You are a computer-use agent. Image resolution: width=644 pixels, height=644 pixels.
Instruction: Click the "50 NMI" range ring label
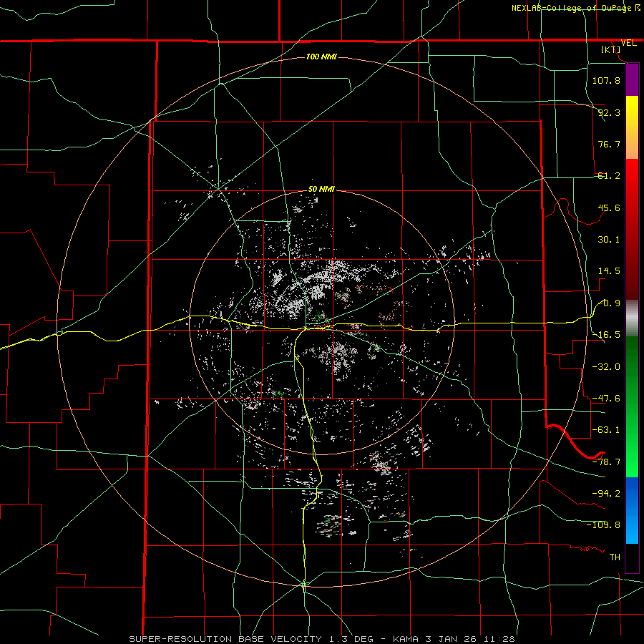tap(321, 190)
